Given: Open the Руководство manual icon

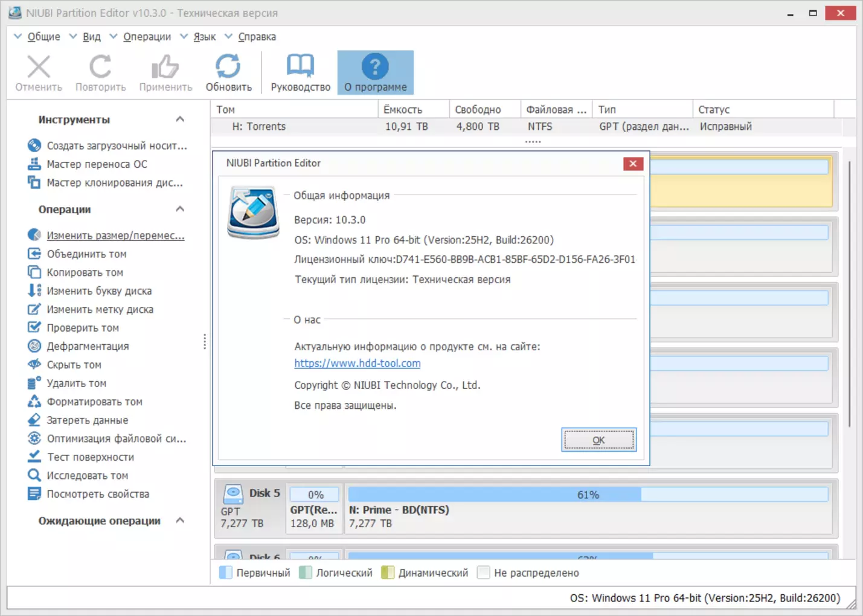Looking at the screenshot, I should click(x=300, y=67).
